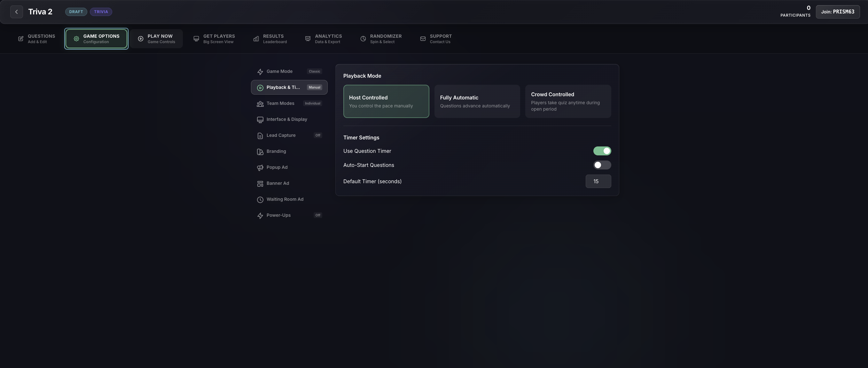Click the Get Players monitor icon
The width and height of the screenshot is (868, 368).
tap(196, 39)
